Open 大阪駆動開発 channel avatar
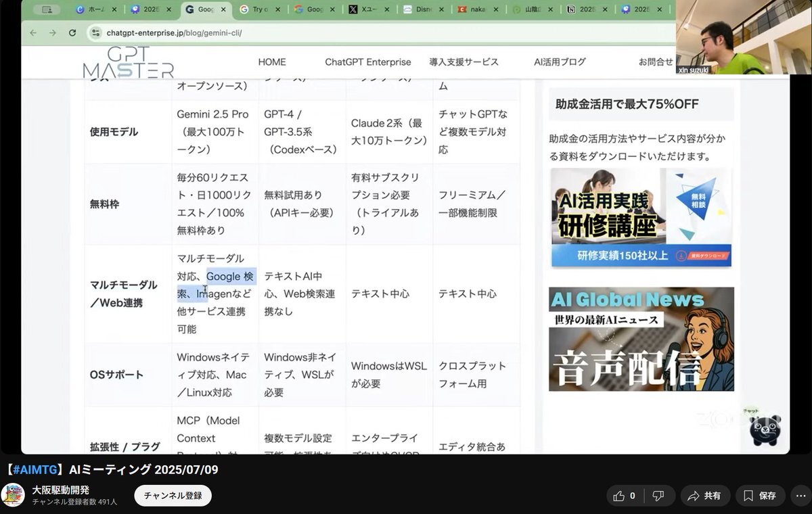 13,495
